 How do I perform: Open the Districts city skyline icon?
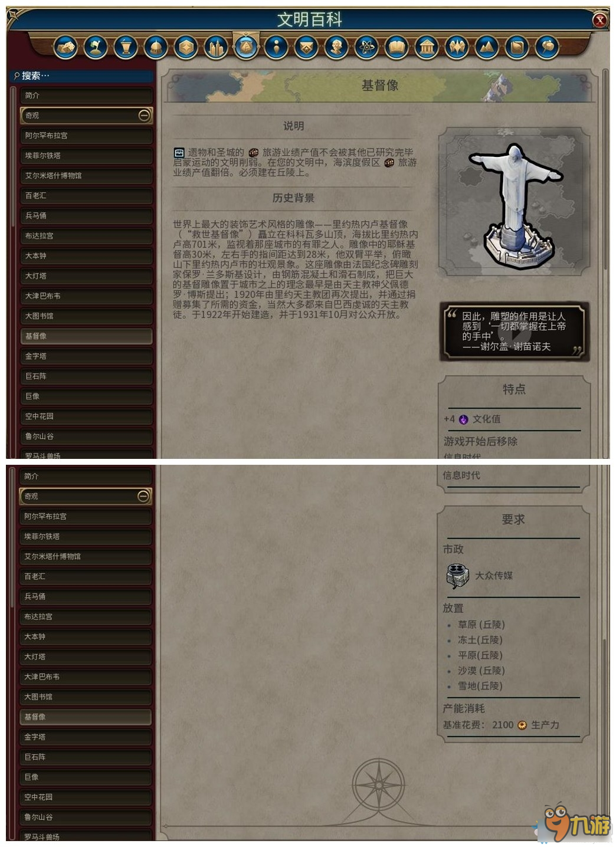(x=216, y=47)
